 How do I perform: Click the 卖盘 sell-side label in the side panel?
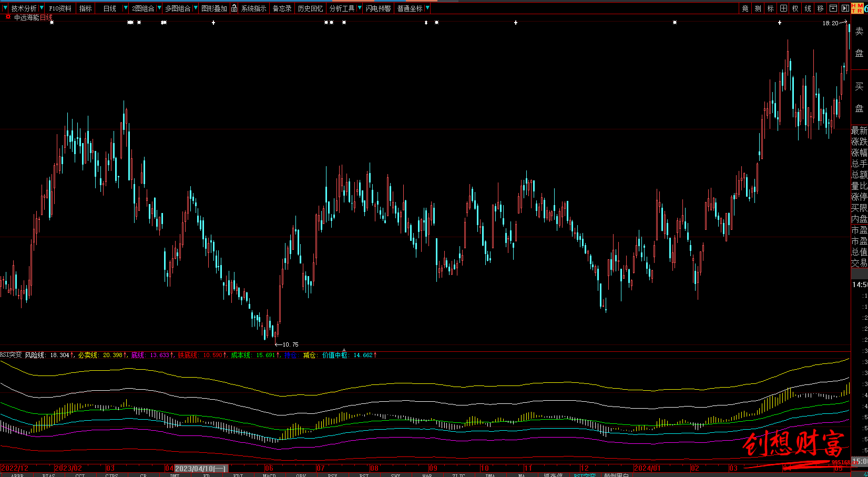tap(859, 42)
